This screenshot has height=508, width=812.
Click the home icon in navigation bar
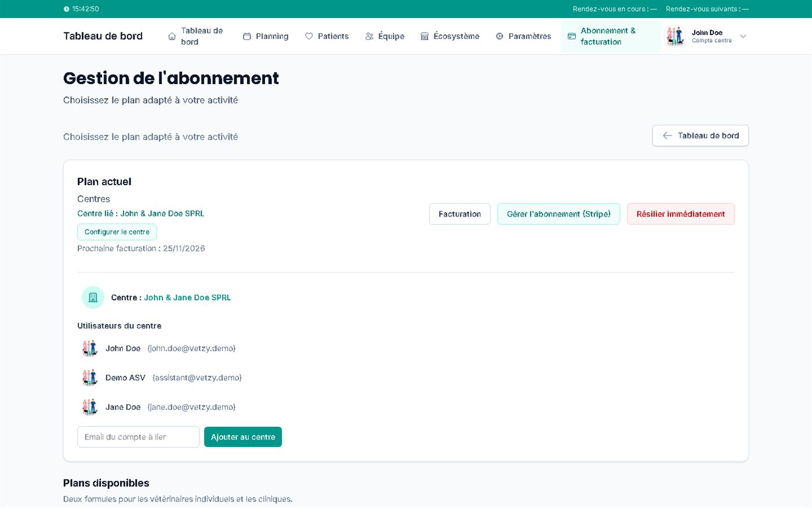click(x=172, y=36)
